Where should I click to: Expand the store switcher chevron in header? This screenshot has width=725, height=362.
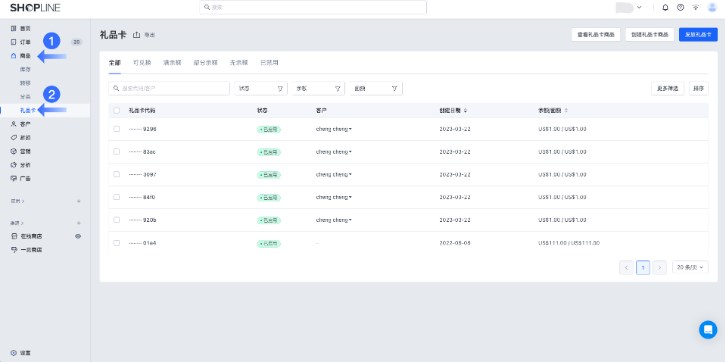639,7
